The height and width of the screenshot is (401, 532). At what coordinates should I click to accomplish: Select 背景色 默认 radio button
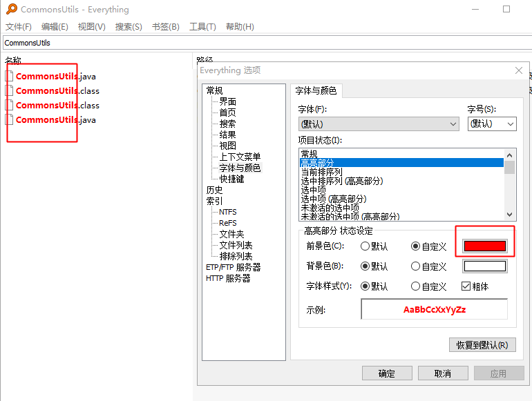pos(365,266)
